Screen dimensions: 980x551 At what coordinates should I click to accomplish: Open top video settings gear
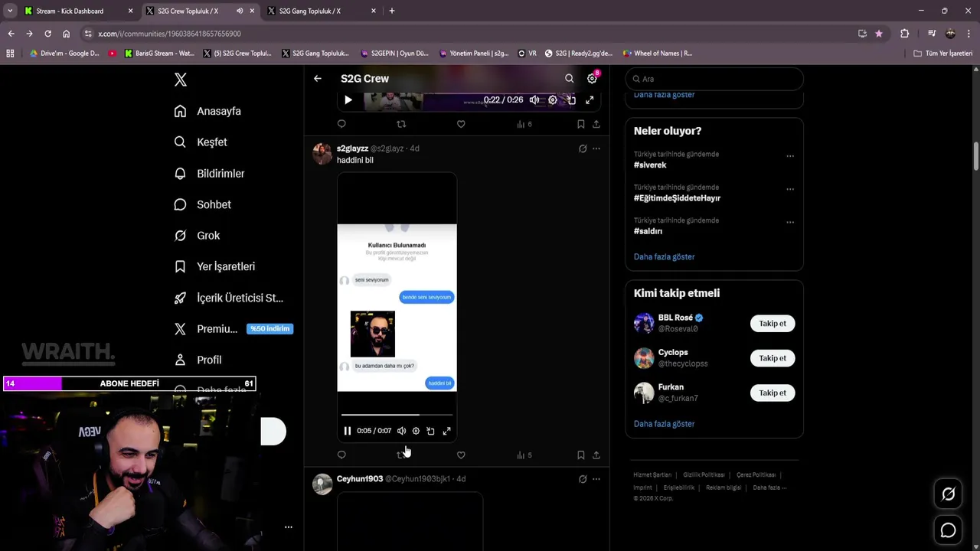click(553, 100)
